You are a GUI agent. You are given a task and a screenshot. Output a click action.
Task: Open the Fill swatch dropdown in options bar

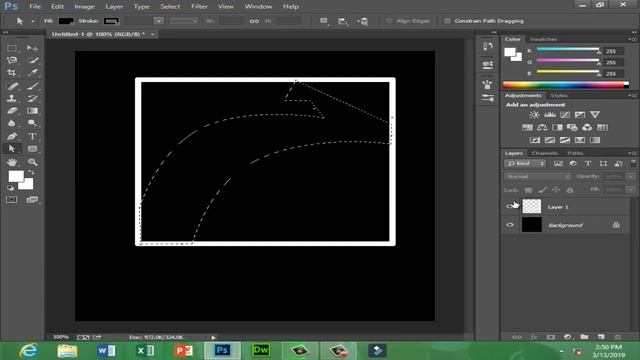click(x=66, y=21)
